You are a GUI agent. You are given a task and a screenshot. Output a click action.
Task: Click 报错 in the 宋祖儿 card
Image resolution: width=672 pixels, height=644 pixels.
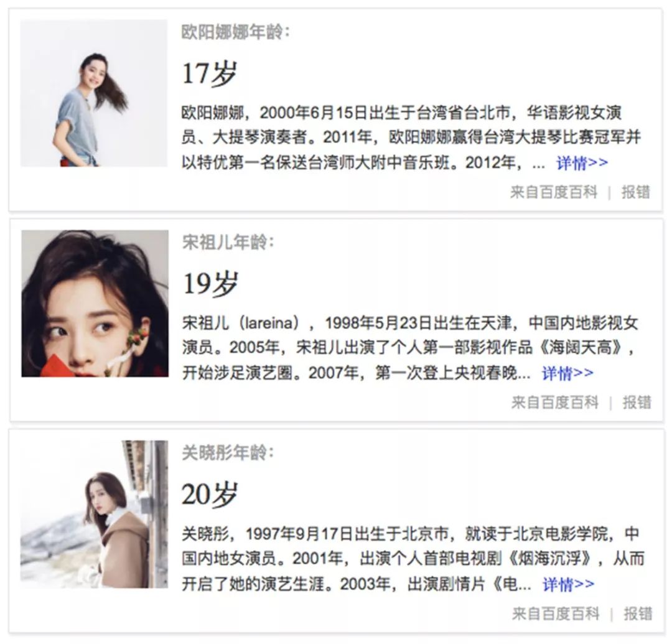coord(637,403)
